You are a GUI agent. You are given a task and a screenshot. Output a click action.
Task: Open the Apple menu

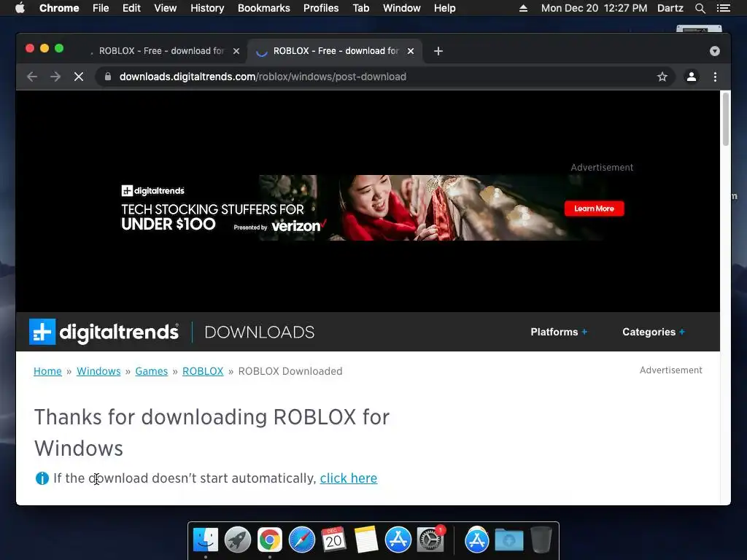coord(20,8)
